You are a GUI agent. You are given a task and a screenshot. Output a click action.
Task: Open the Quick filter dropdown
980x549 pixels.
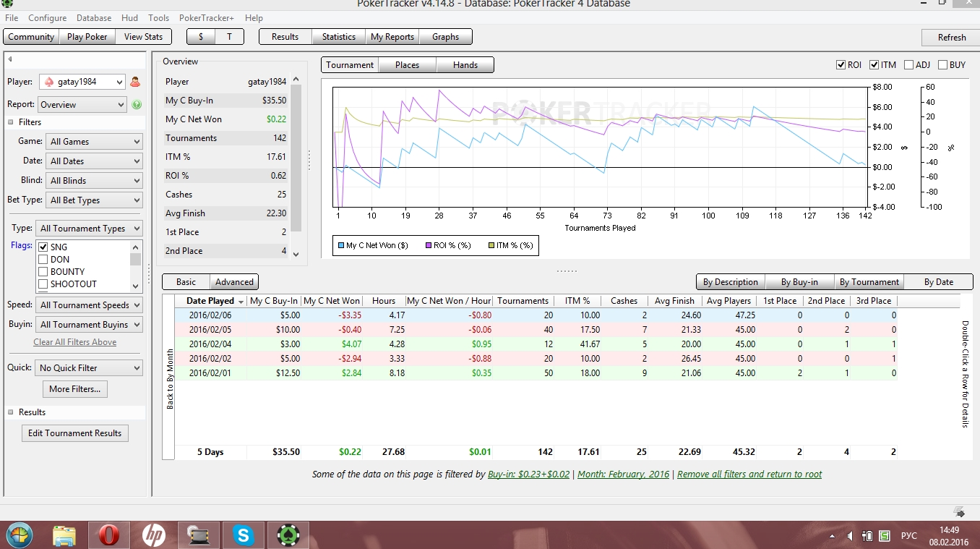pos(89,368)
